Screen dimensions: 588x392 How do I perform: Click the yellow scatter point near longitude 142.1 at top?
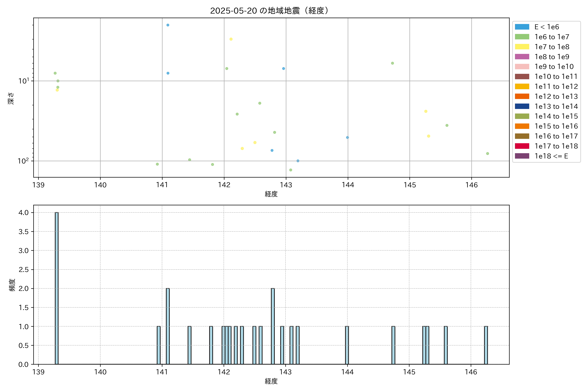click(x=231, y=39)
